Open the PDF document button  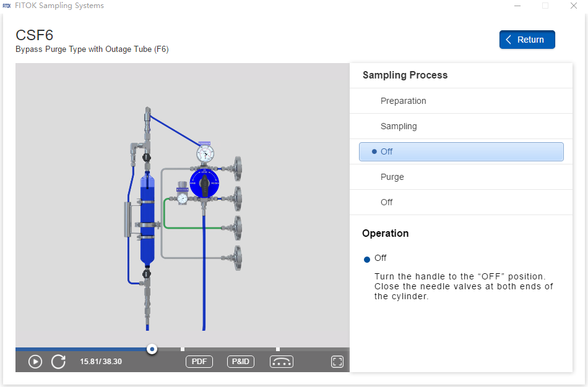click(199, 362)
